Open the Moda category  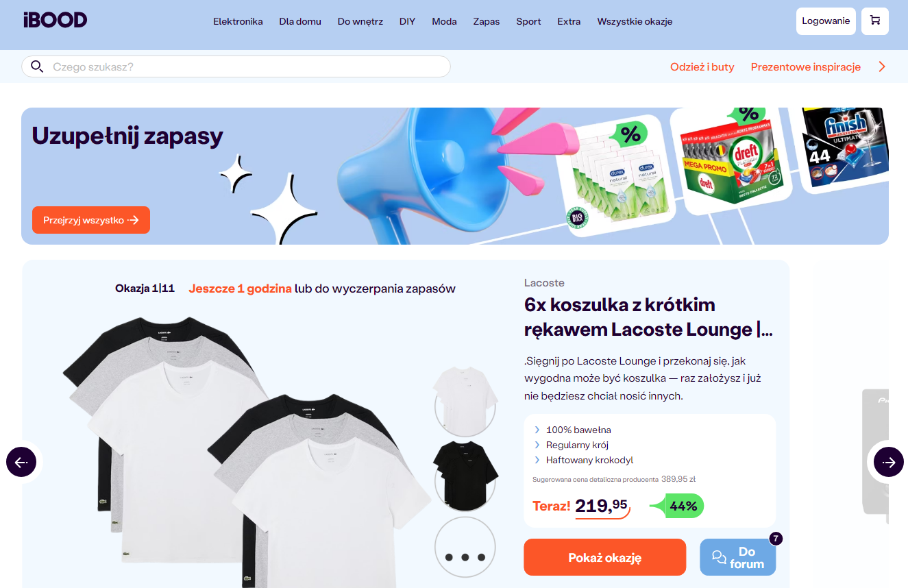[444, 21]
